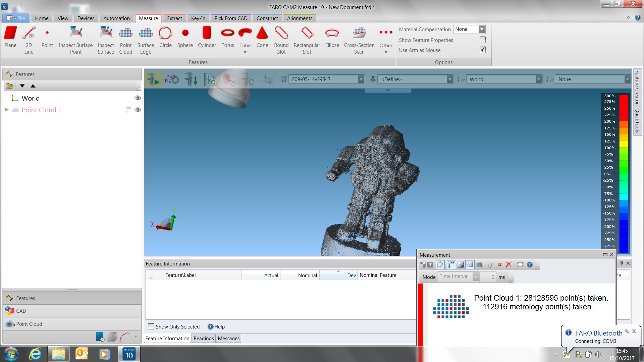Select the Cylinder feature tool
The height and width of the screenshot is (362, 644).
pos(207,37)
